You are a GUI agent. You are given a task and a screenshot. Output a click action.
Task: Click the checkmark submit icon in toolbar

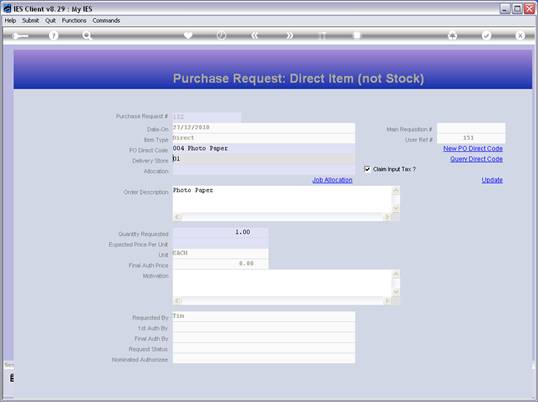(x=486, y=35)
